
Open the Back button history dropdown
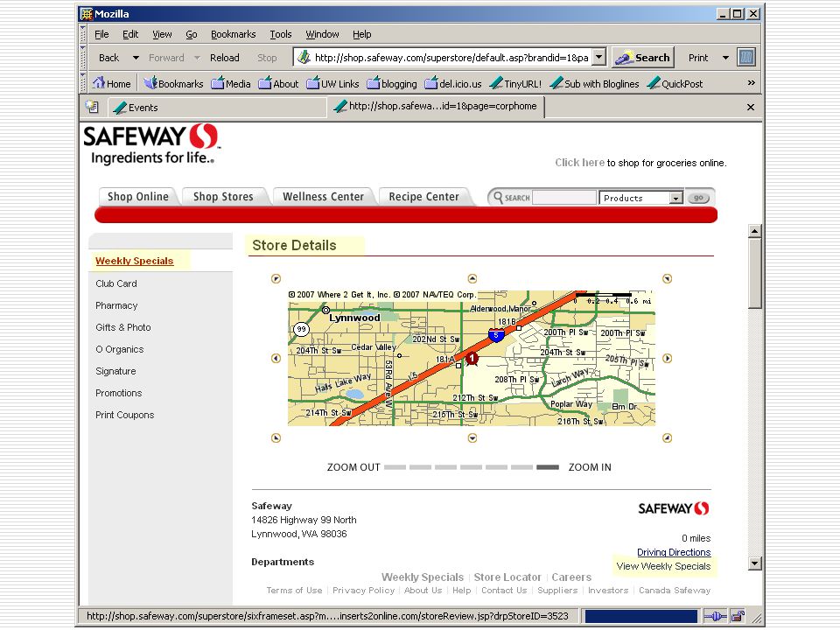136,58
